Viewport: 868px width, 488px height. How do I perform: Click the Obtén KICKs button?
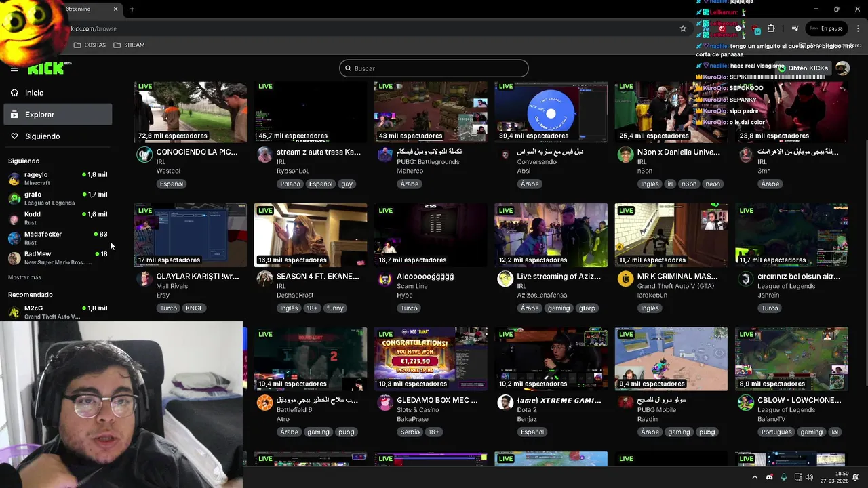803,68
